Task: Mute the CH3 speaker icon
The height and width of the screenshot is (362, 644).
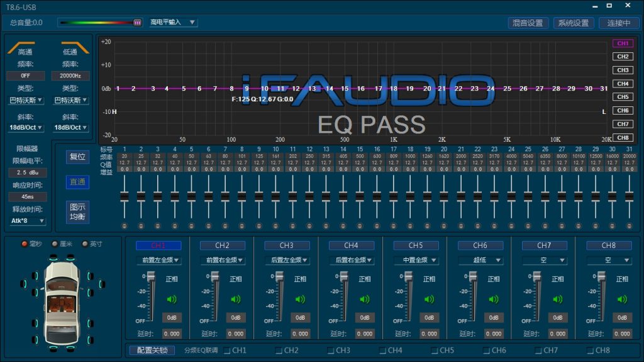Action: (x=300, y=299)
